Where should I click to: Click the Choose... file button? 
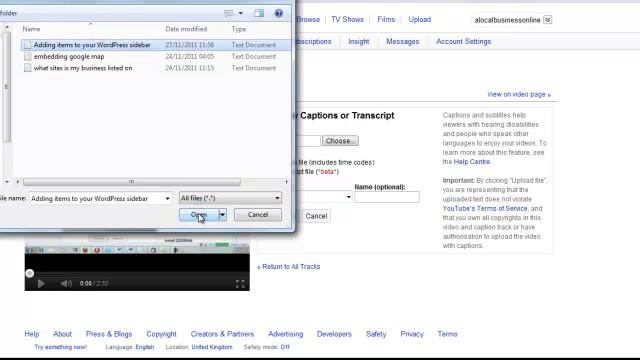pos(340,141)
